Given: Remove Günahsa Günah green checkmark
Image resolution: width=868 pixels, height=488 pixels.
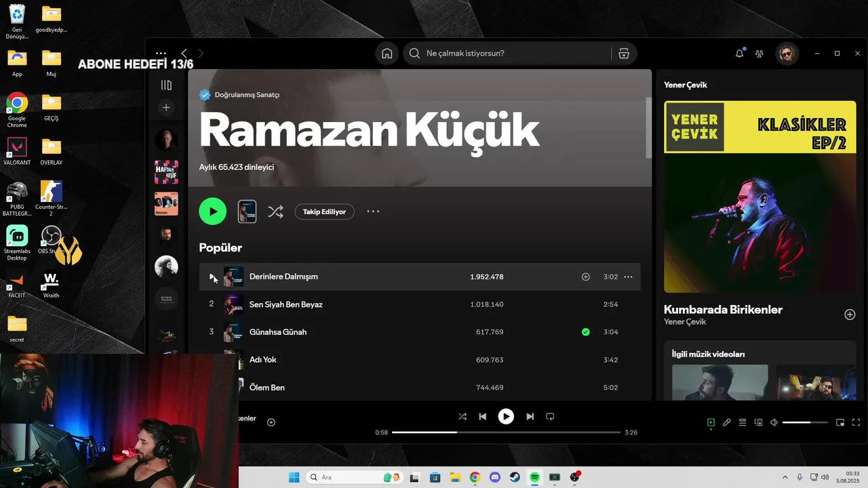Looking at the screenshot, I should (586, 332).
